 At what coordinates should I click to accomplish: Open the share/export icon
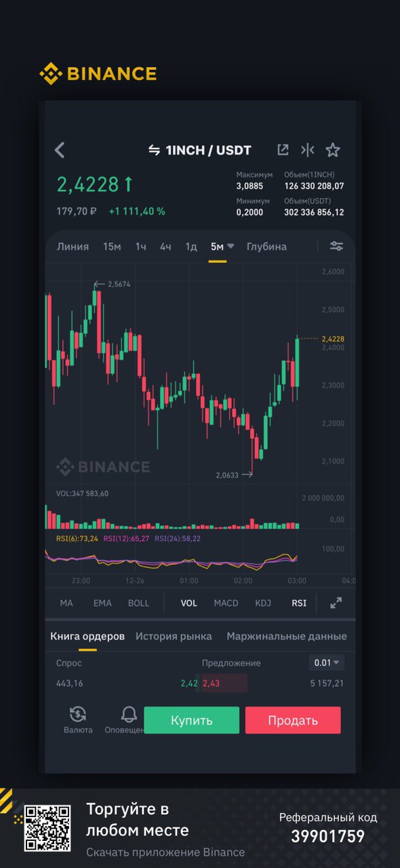pyautogui.click(x=283, y=150)
